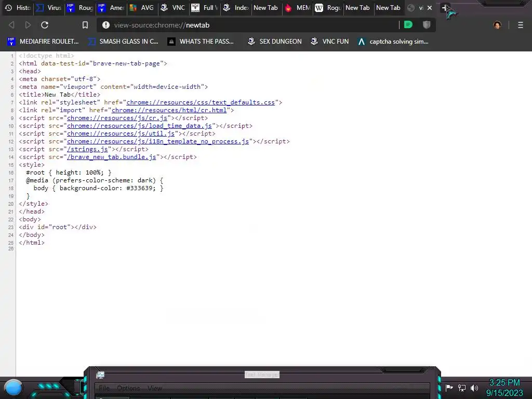
Task: Open chrome://resources/js/util.js link
Action: tap(121, 134)
